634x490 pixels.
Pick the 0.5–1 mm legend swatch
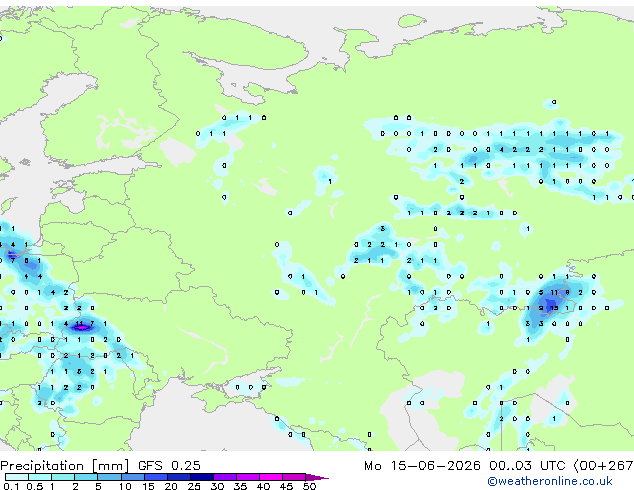[40, 477]
